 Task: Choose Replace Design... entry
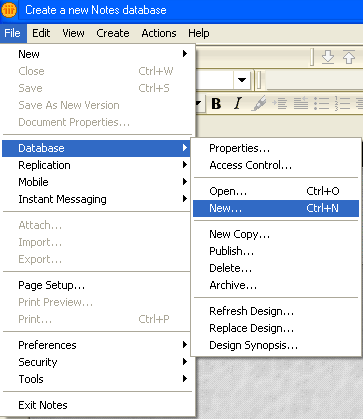click(x=276, y=328)
